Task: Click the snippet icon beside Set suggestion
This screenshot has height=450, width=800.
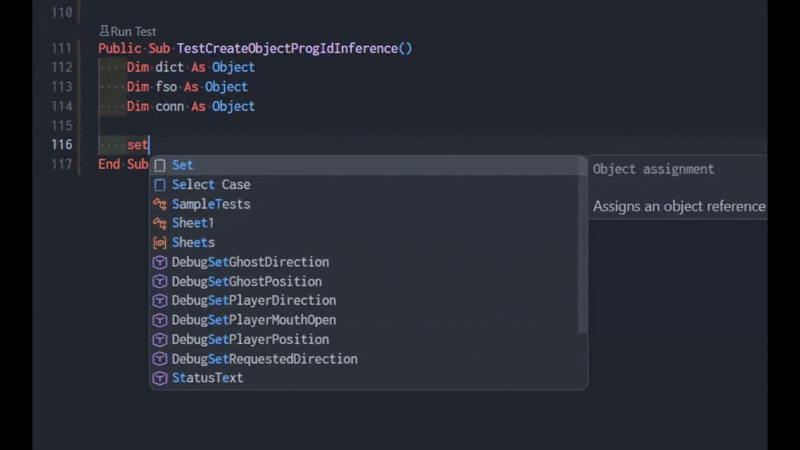Action: tap(160, 165)
